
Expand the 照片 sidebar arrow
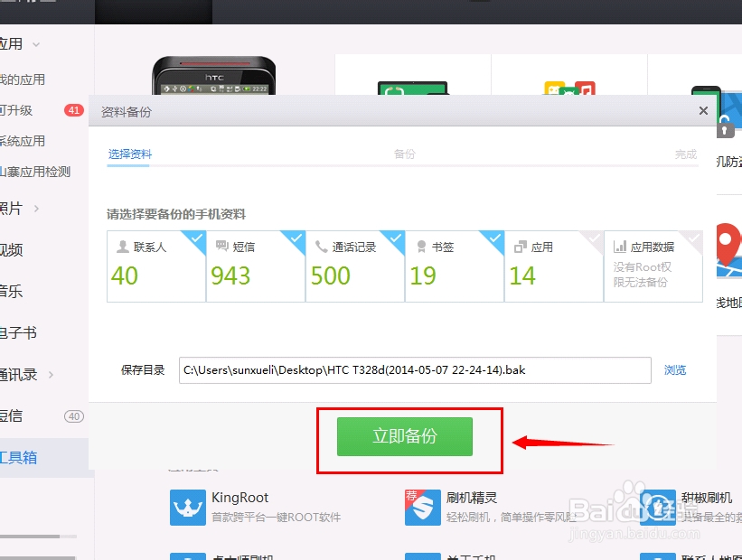36,209
